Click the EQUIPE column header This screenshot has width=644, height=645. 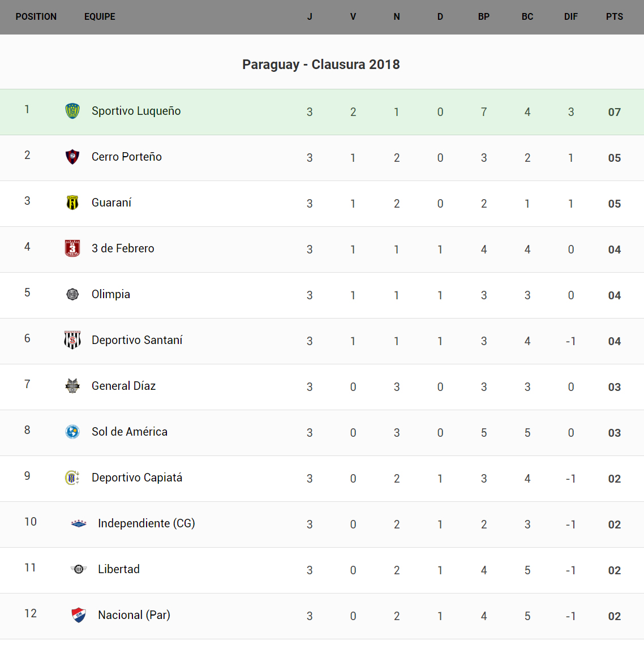[x=100, y=17]
